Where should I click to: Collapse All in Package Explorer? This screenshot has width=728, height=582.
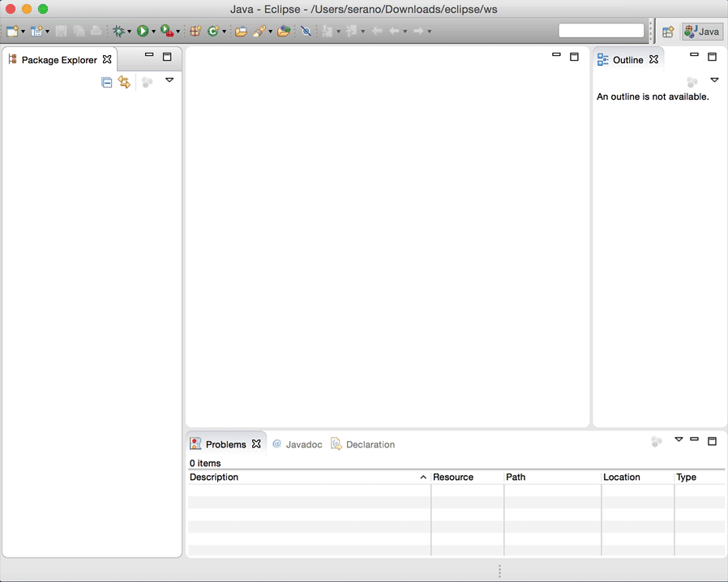pyautogui.click(x=106, y=82)
